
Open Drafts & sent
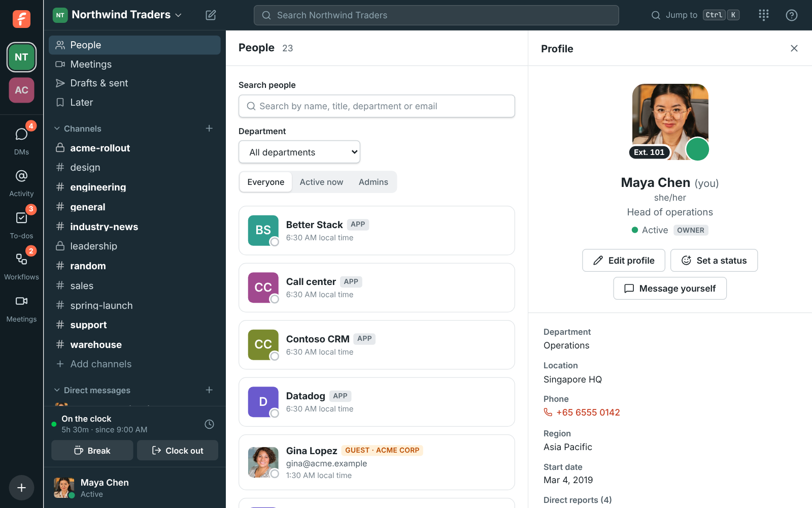tap(134, 83)
